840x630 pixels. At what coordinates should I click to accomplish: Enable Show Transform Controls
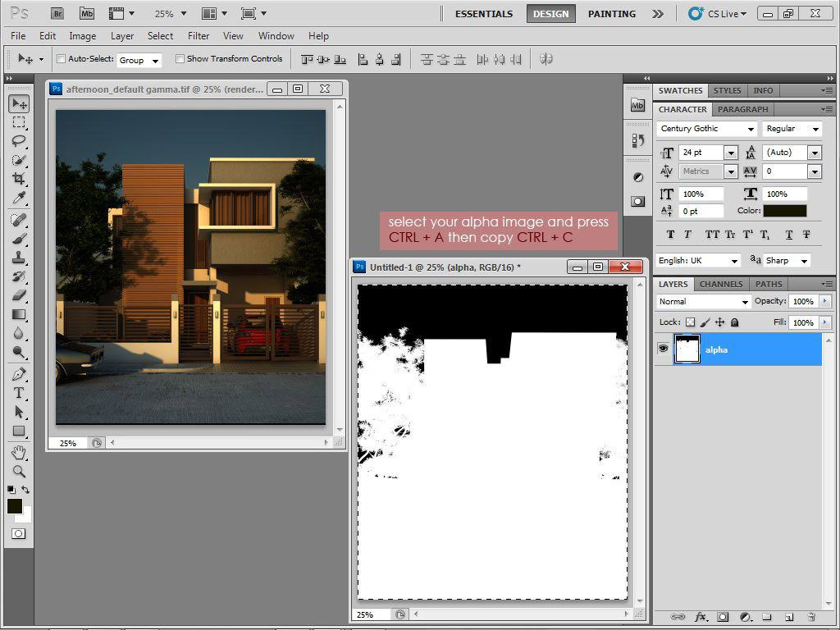coord(180,58)
